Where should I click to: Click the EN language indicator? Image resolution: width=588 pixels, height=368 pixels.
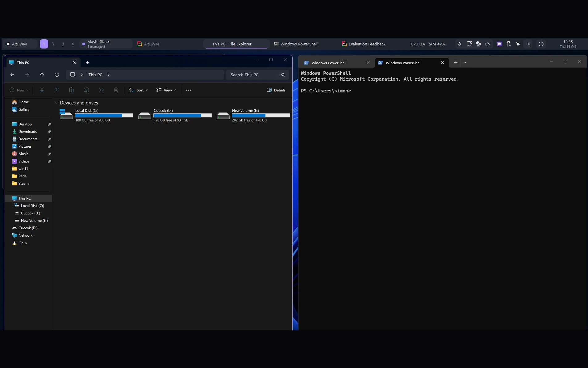pyautogui.click(x=488, y=44)
